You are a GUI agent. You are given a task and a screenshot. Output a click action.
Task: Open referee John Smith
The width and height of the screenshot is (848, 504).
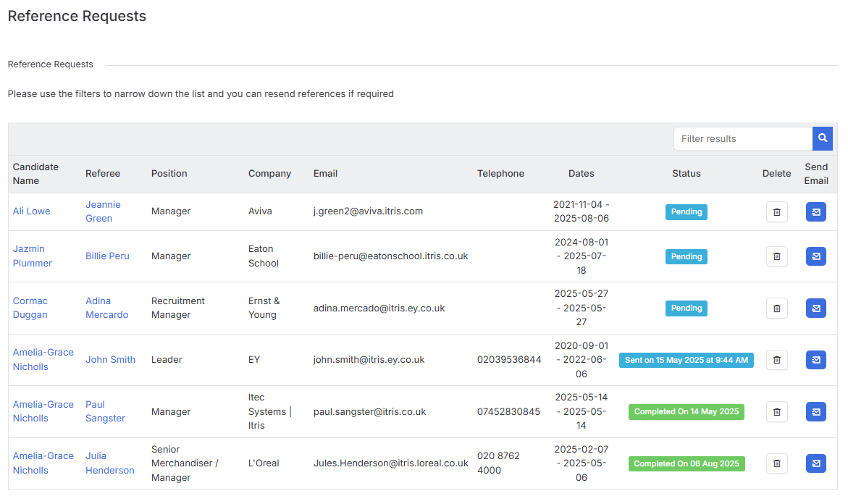[x=110, y=359]
